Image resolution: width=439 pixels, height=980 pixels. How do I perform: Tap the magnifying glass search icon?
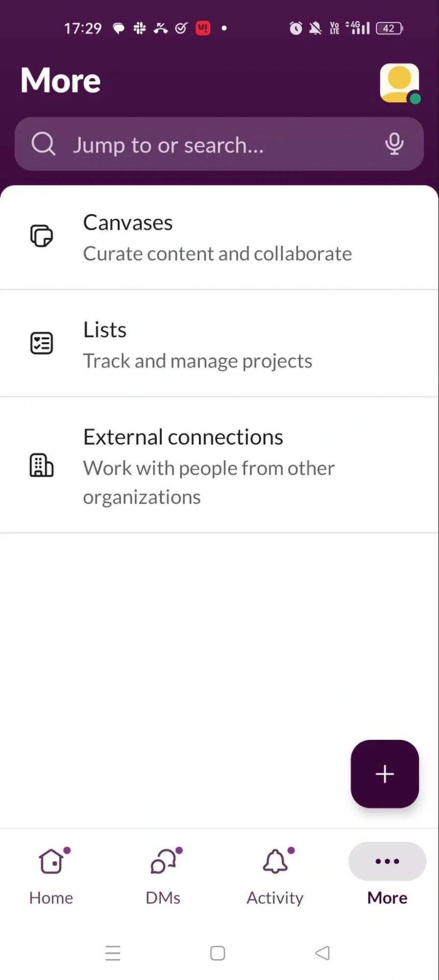point(44,144)
